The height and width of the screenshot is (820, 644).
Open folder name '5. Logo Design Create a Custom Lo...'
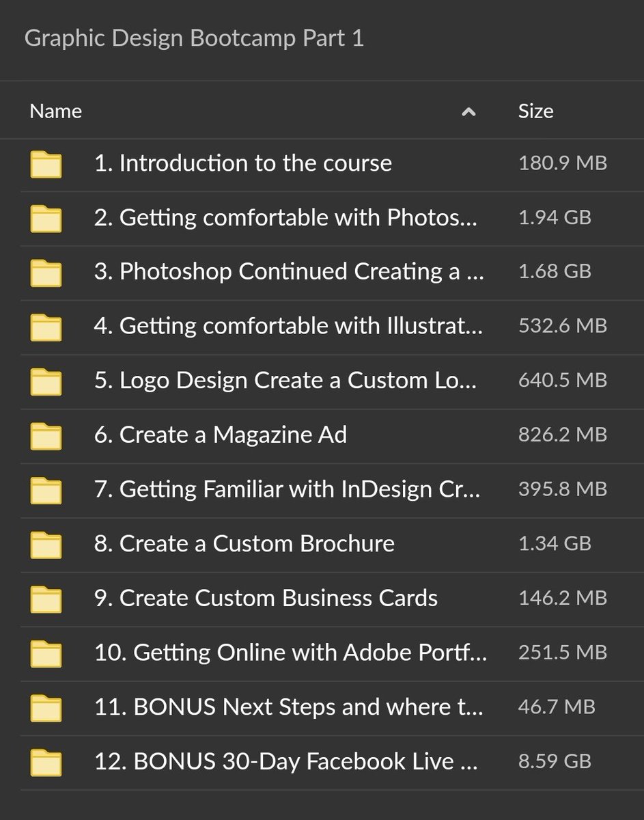[285, 380]
